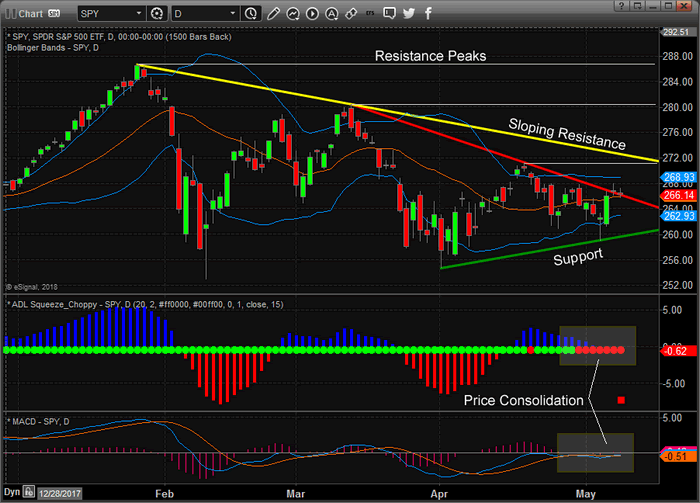Click the 'Support' annotation text
Screen dimensions: 700x503
coord(578,257)
